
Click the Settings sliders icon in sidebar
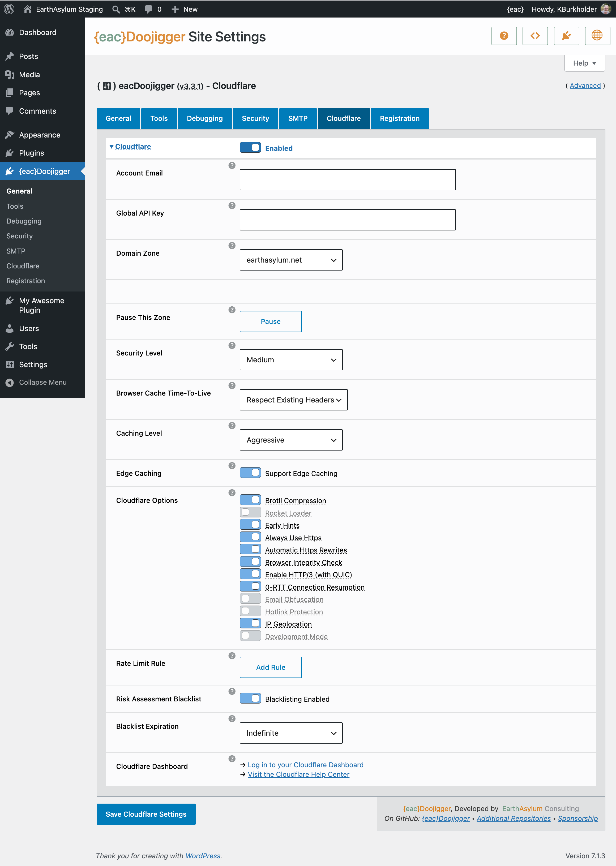(10, 365)
